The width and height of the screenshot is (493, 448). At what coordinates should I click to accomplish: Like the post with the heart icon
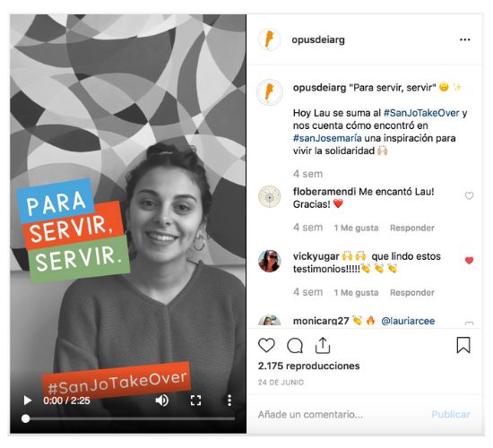click(266, 345)
